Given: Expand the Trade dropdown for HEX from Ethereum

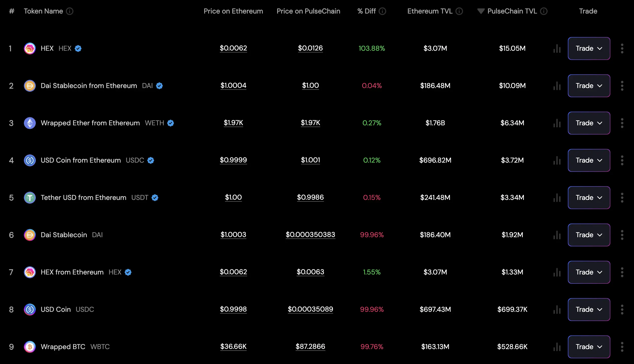Looking at the screenshot, I should coord(589,272).
